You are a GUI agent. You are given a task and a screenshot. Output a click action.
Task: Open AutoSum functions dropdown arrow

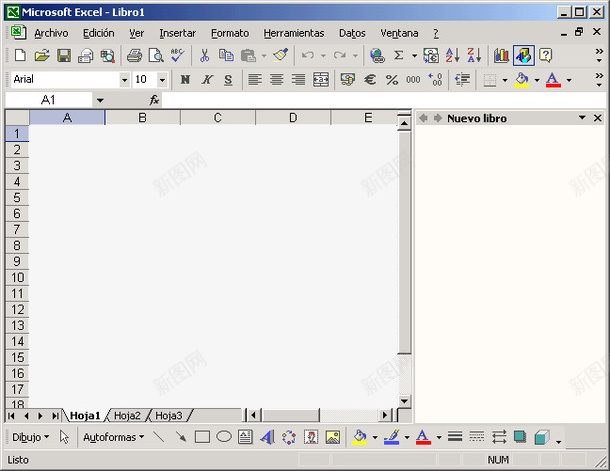tap(414, 56)
